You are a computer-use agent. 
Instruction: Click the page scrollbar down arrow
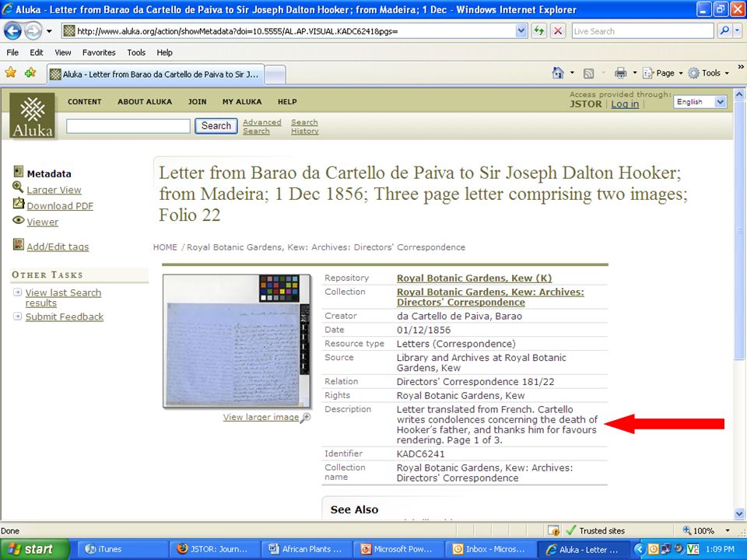[x=739, y=514]
